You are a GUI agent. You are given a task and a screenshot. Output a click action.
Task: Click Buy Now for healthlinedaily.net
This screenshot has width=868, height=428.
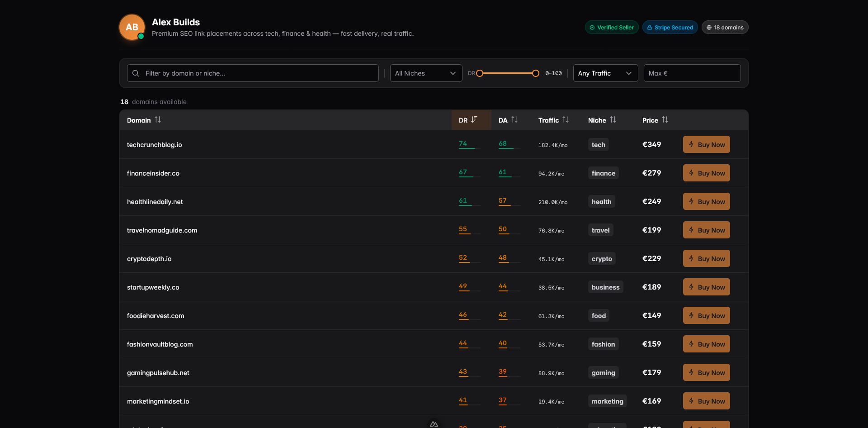706,201
